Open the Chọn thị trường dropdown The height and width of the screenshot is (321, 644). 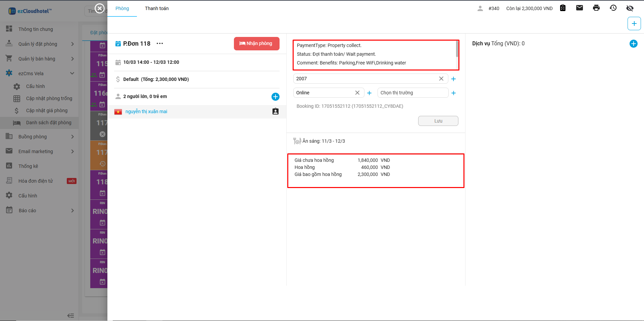click(412, 93)
